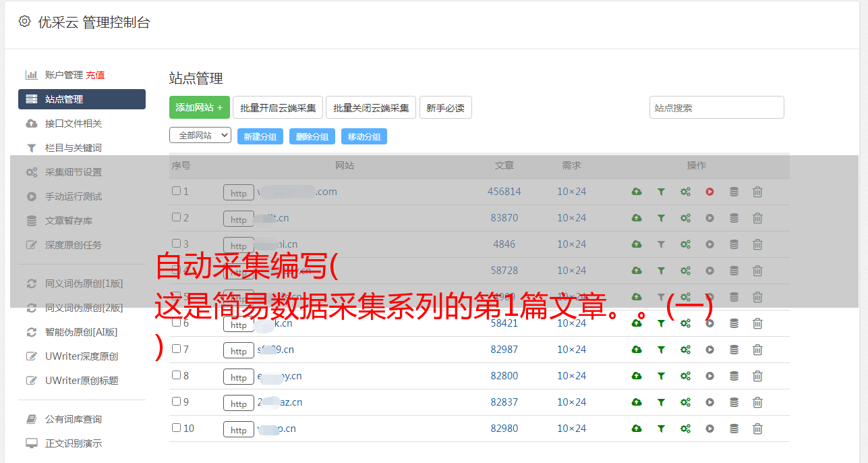
Task: Open the gears settings icon in row 8
Action: [685, 376]
